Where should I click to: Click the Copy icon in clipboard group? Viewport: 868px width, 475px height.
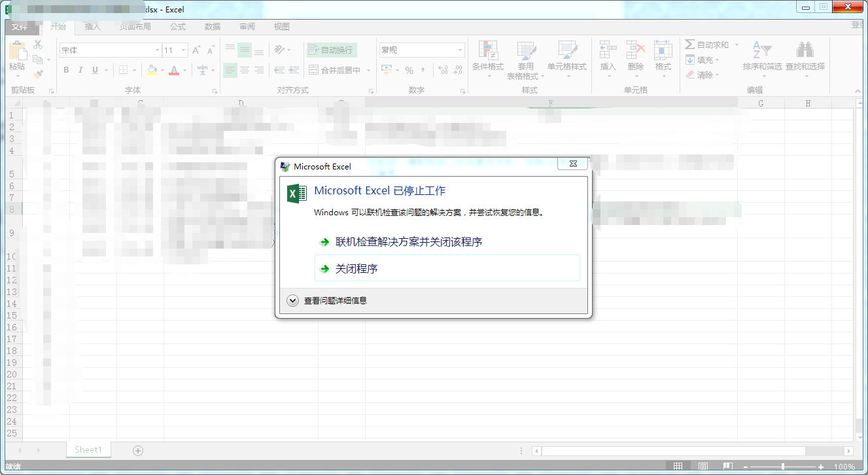[38, 60]
